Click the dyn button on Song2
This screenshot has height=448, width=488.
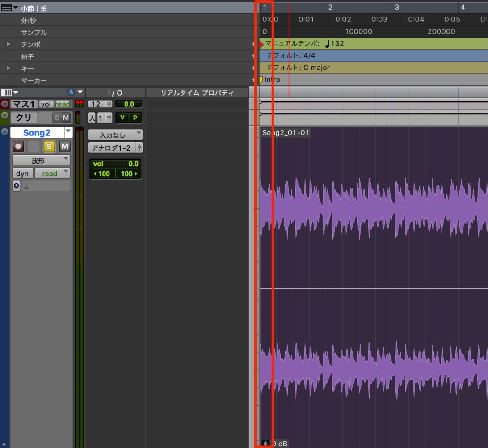(x=22, y=173)
